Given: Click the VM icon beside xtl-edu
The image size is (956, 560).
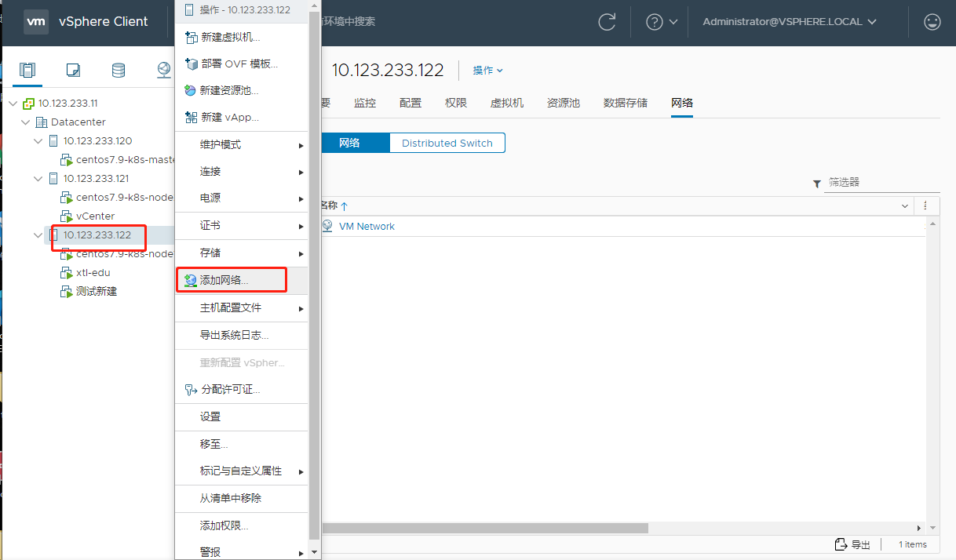Looking at the screenshot, I should (67, 272).
